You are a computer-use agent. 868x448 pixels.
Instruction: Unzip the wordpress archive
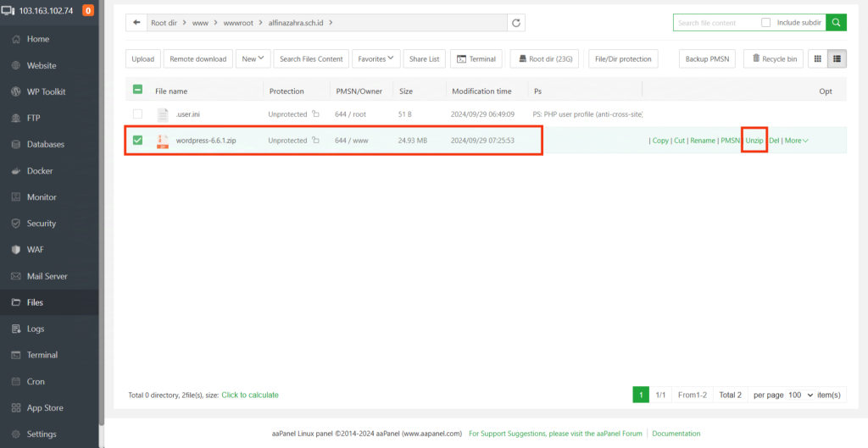click(754, 141)
